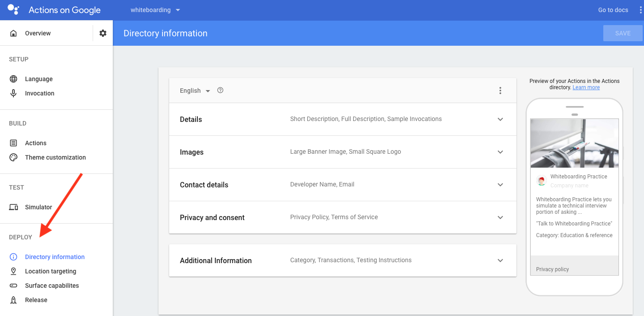Open Surface capabilities page
This screenshot has height=316, width=644.
pos(52,286)
